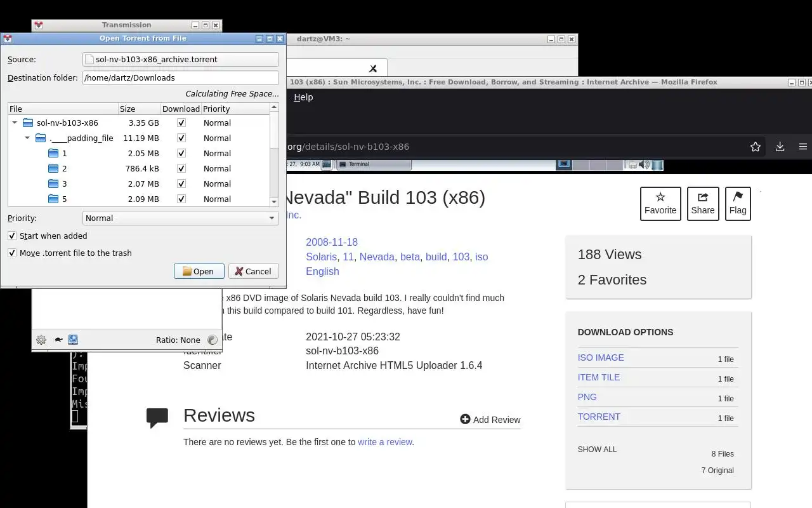Viewport: 812px width, 508px height.
Task: Focus the Destination folder input field
Action: click(x=181, y=77)
